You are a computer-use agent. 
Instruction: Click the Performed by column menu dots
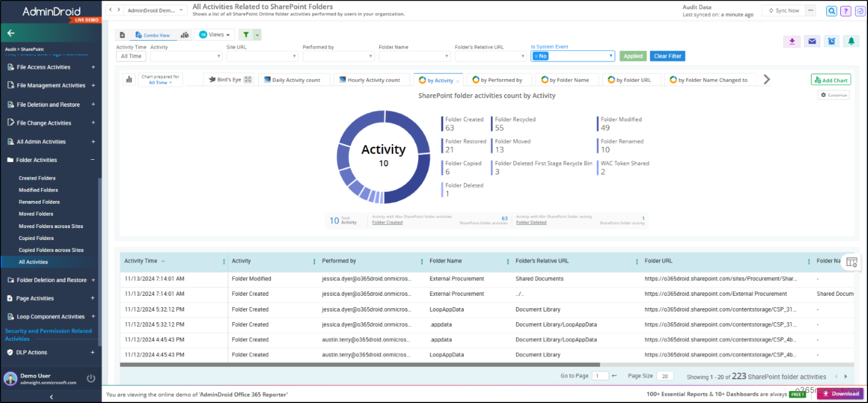pos(422,261)
